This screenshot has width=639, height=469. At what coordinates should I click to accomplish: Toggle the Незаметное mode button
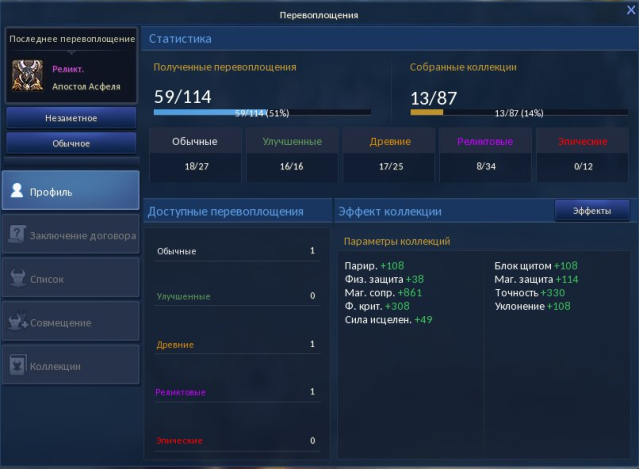71,118
